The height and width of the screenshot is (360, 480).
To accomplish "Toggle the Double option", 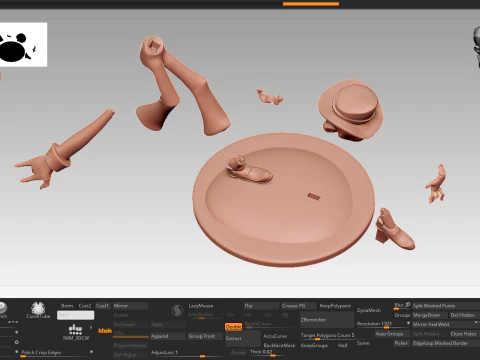I will tap(233, 327).
